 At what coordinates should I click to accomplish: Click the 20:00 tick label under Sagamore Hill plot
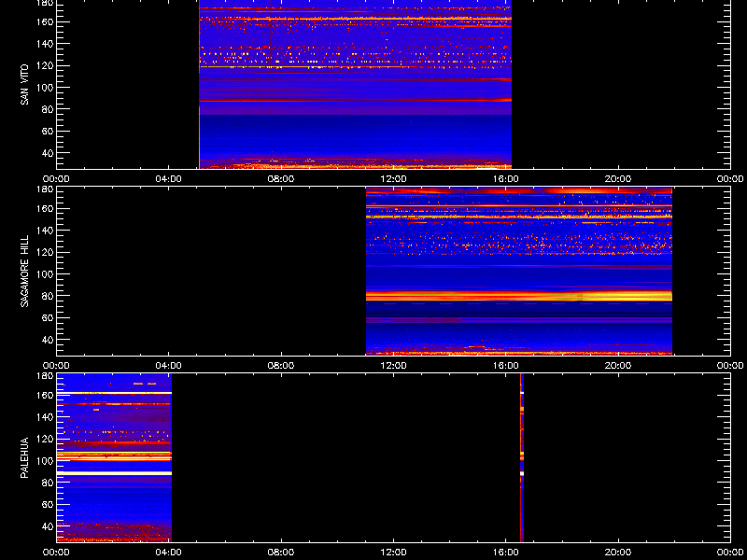point(618,366)
